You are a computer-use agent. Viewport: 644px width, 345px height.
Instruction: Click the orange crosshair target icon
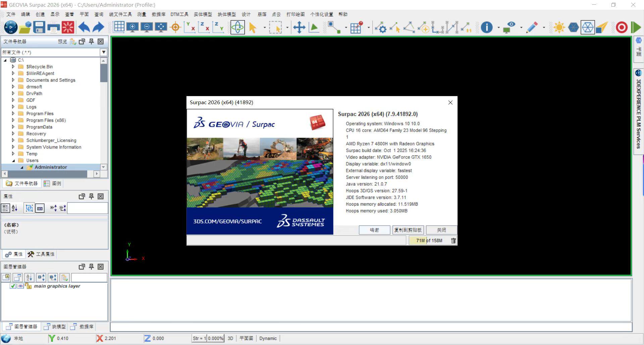pos(175,27)
